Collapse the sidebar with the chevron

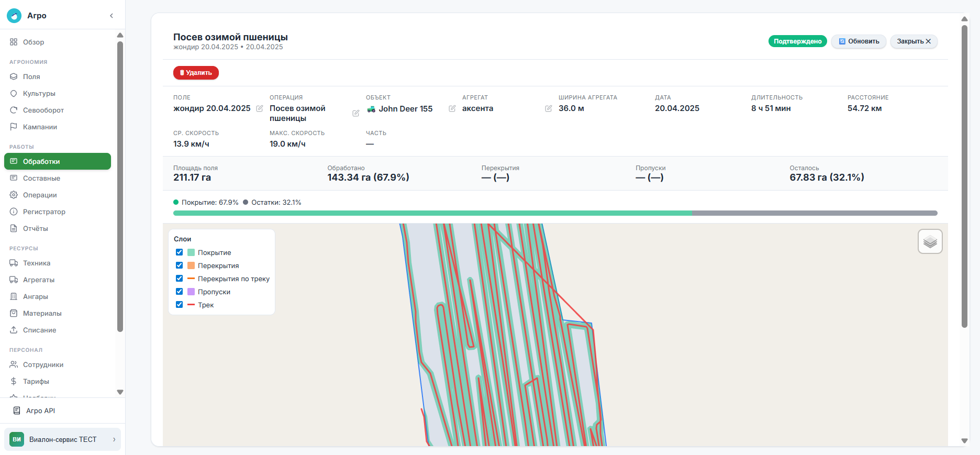[x=112, y=16]
